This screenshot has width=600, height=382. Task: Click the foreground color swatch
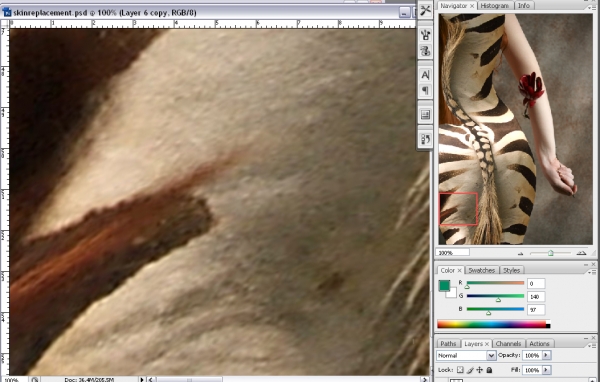point(444,286)
